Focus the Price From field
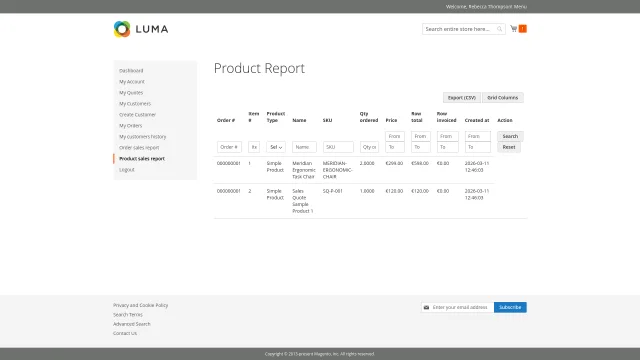Image resolution: width=640 pixels, height=360 pixels. click(395, 136)
